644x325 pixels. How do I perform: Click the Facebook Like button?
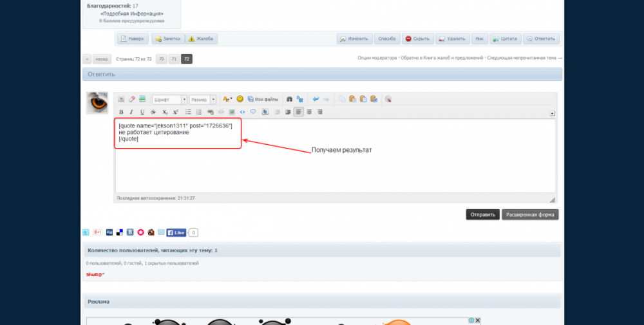(x=176, y=232)
